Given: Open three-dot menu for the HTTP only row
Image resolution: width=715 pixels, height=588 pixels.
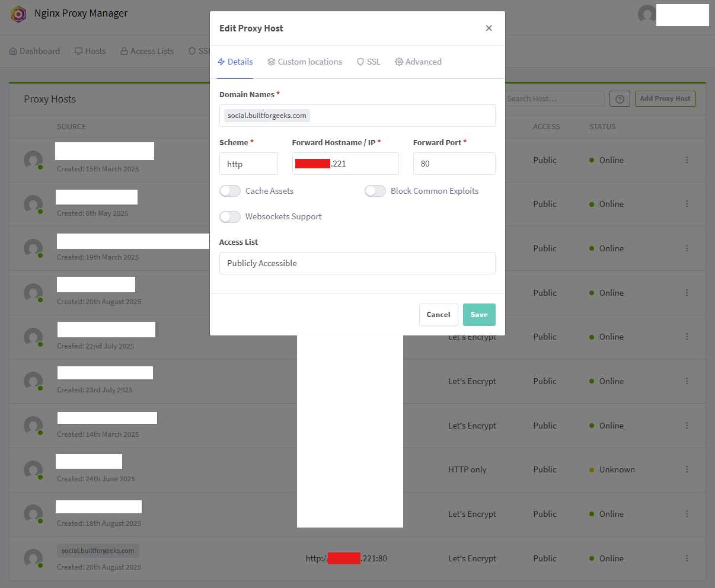Looking at the screenshot, I should (687, 469).
